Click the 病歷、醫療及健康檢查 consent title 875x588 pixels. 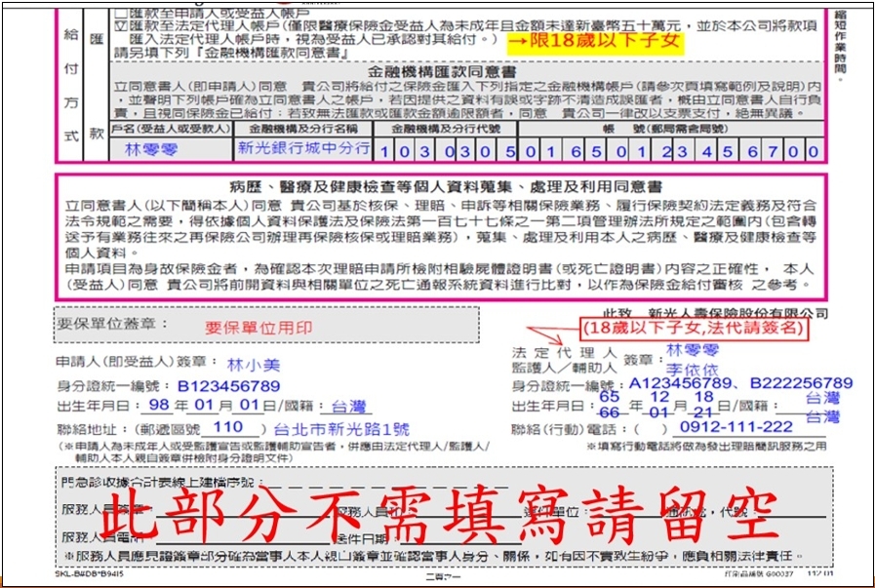446,186
